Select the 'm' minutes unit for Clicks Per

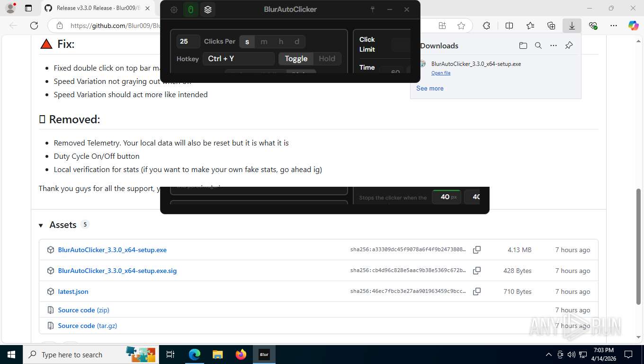tap(264, 42)
